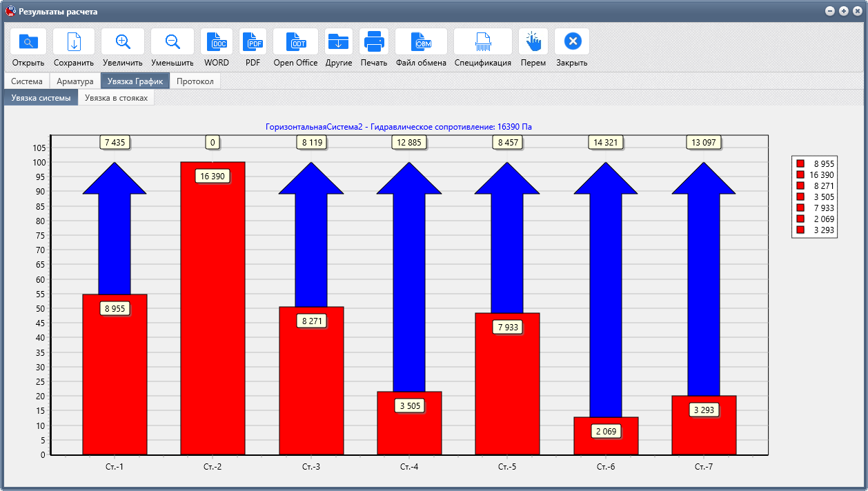
Task: Export to WORD document
Action: (x=217, y=42)
